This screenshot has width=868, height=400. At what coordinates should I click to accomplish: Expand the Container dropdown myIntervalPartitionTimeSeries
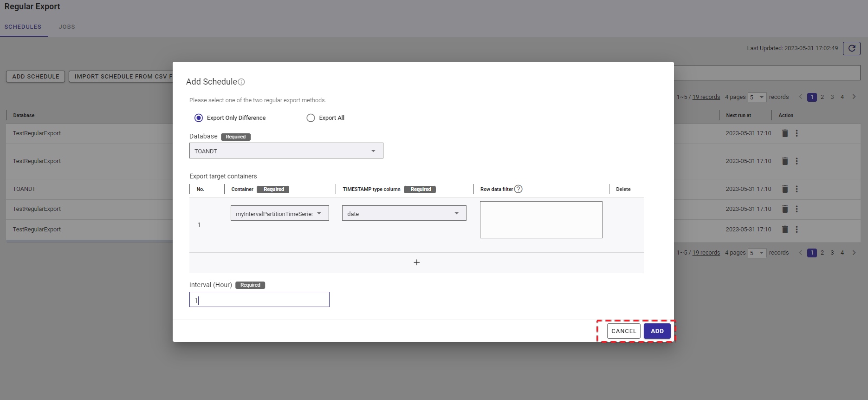tap(279, 214)
